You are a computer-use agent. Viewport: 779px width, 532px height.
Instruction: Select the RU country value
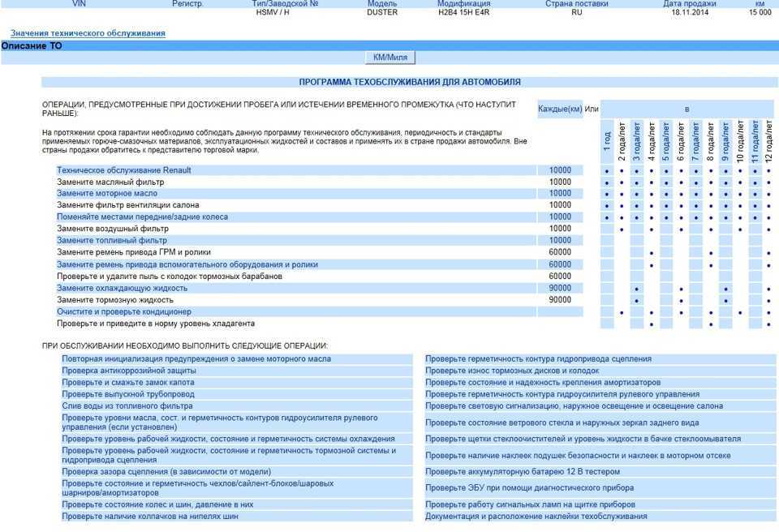(576, 12)
